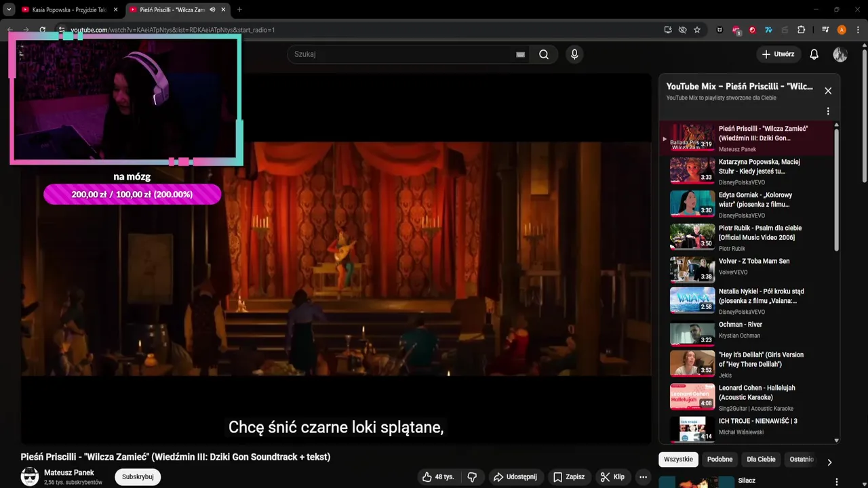Play Ich Troje Nienawiść video

tap(747, 428)
